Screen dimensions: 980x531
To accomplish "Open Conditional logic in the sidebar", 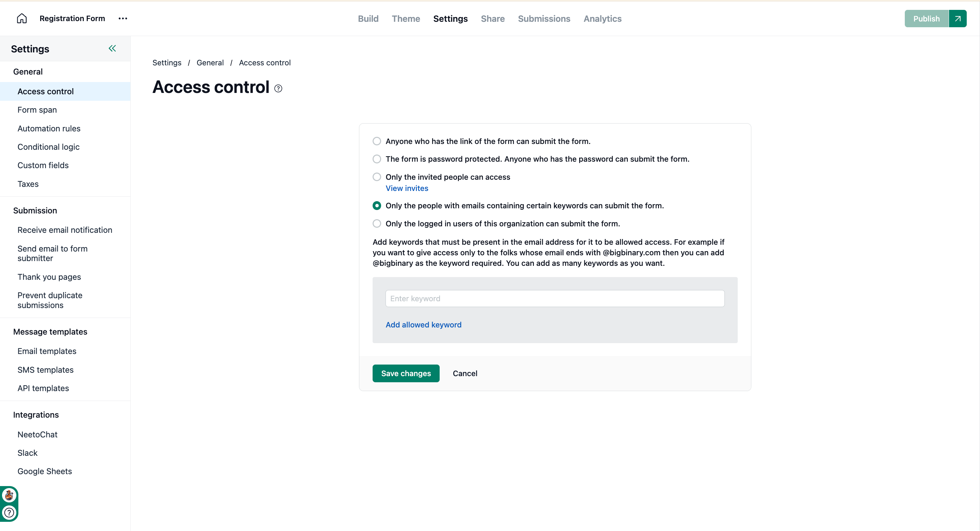I will (48, 147).
